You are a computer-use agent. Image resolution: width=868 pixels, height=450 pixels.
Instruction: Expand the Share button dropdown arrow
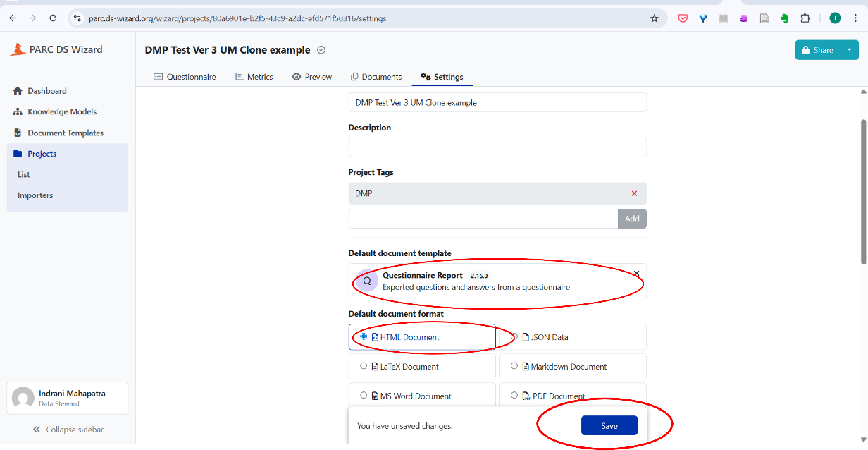pos(849,50)
